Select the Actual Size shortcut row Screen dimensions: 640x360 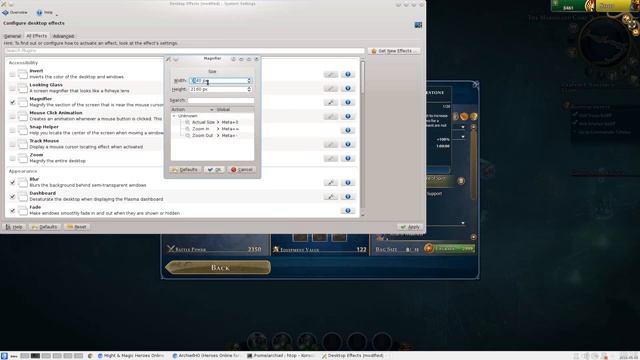coord(212,122)
